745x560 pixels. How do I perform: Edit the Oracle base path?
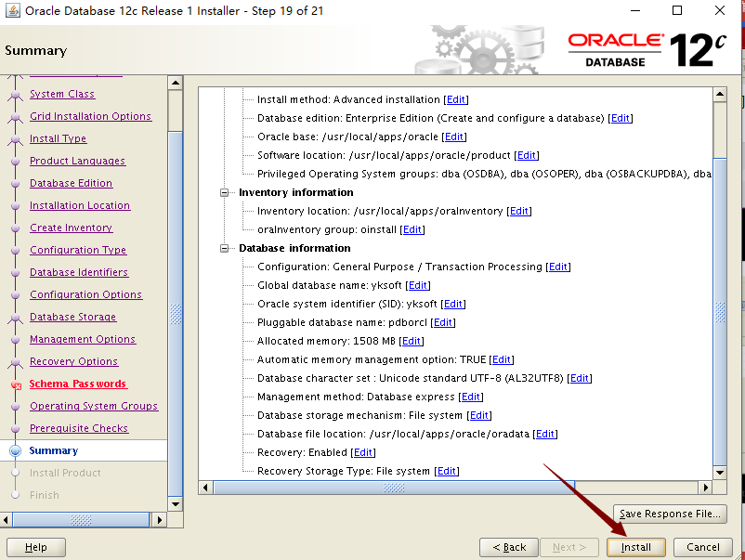[x=453, y=137]
